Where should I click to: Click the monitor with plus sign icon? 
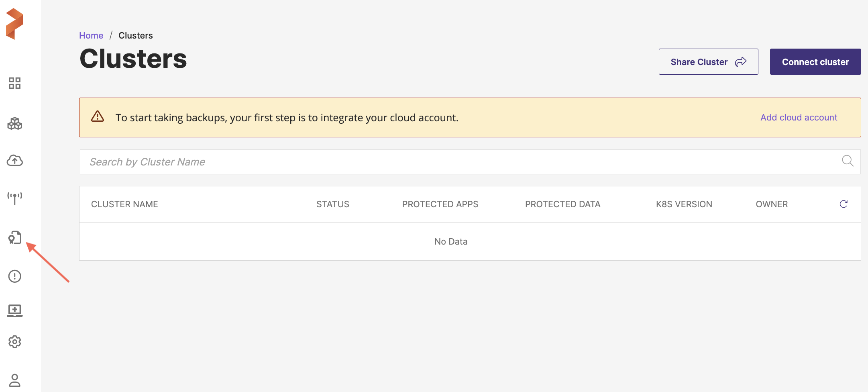(x=15, y=310)
